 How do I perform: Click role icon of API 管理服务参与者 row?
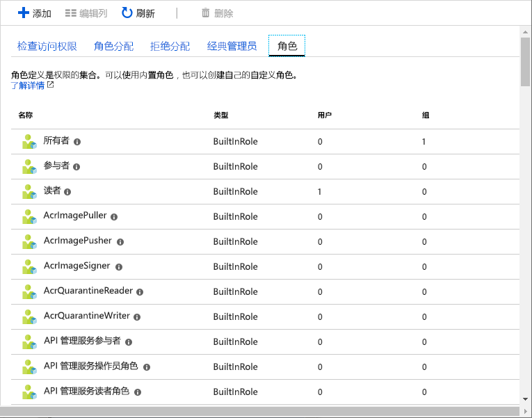coord(29,341)
